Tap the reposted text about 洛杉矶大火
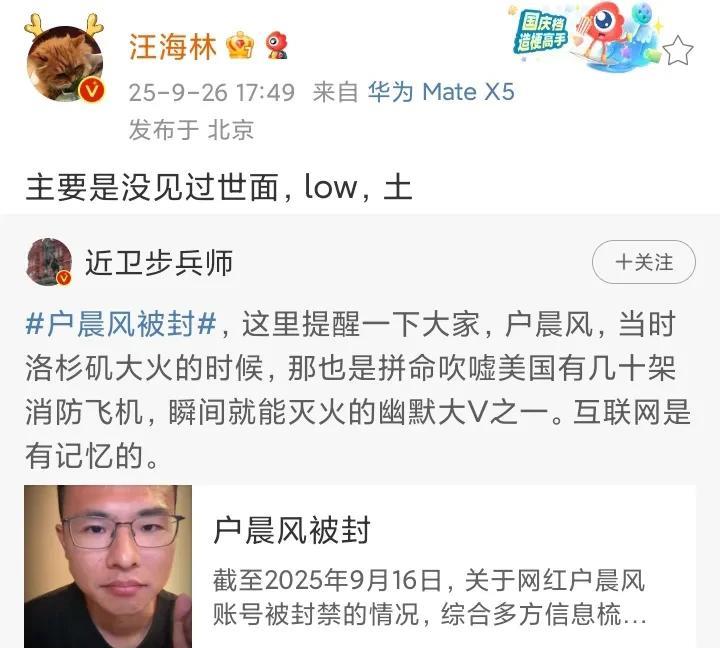720x648 pixels. click(358, 390)
